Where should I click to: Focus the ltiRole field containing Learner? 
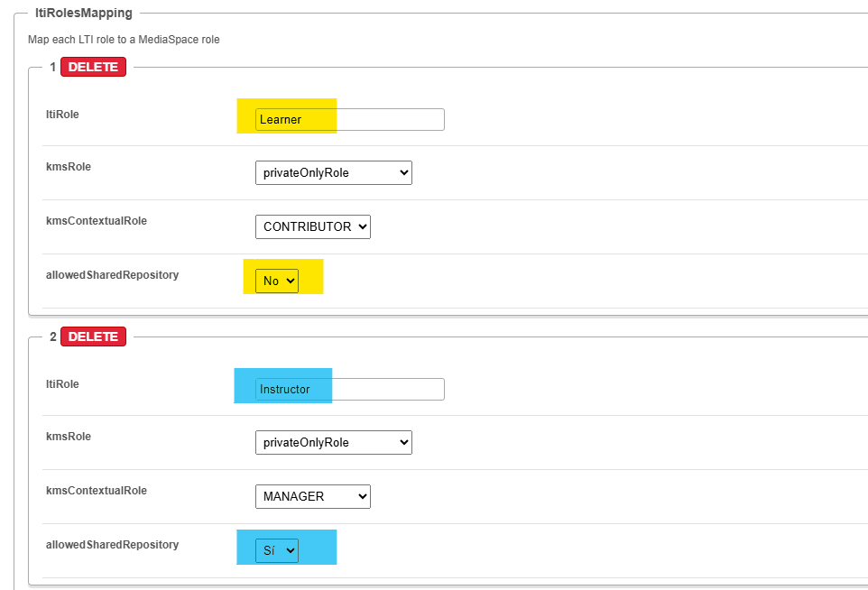[x=350, y=120]
